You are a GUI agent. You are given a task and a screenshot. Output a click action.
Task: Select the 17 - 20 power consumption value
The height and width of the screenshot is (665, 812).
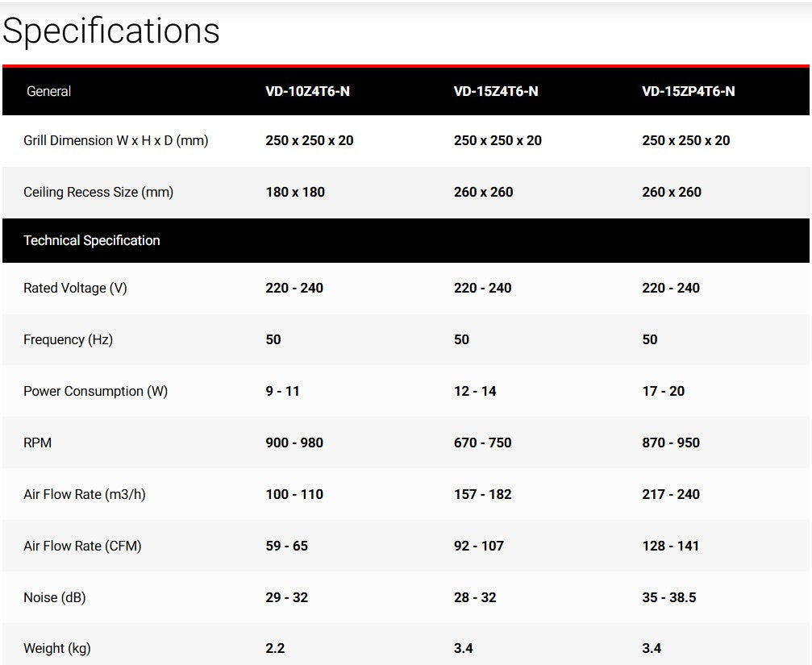(x=663, y=391)
